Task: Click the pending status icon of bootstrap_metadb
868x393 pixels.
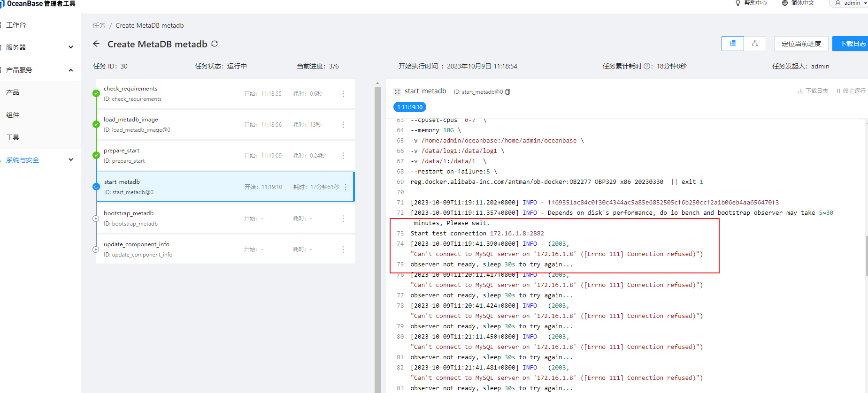Action: [96, 219]
